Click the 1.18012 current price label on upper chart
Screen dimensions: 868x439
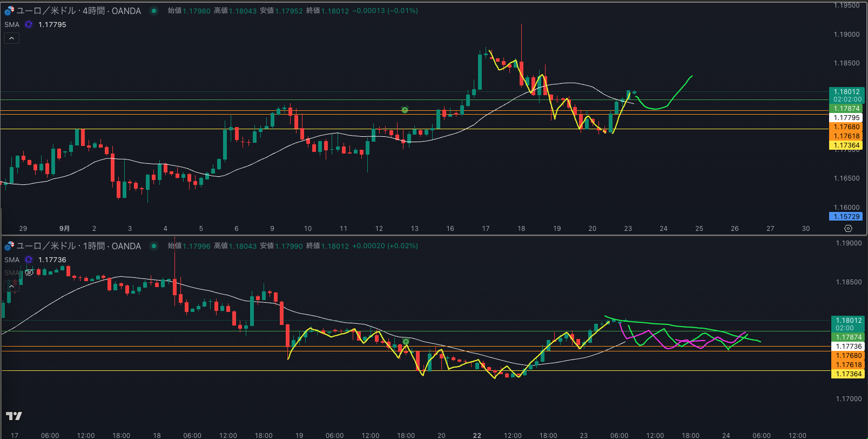coord(846,92)
